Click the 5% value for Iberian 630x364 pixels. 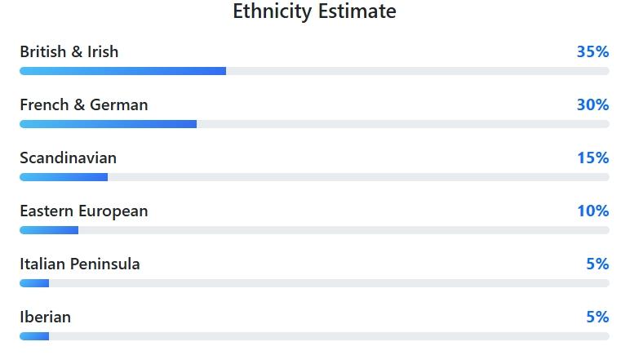tap(597, 317)
